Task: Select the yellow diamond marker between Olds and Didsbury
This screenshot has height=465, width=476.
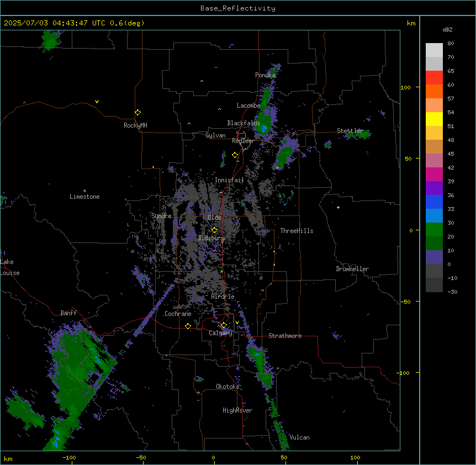Action: pos(215,230)
